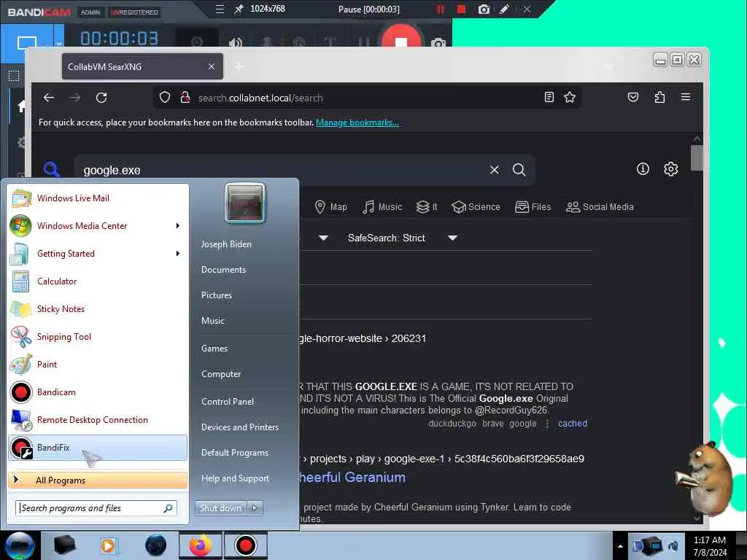Switch to the Social Media search category
This screenshot has height=560, width=747.
(x=600, y=207)
